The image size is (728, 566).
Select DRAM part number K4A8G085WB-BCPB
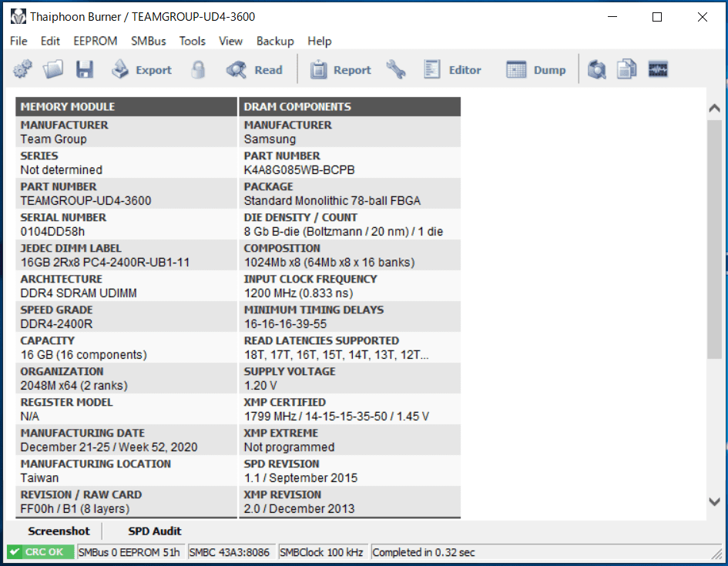point(299,169)
